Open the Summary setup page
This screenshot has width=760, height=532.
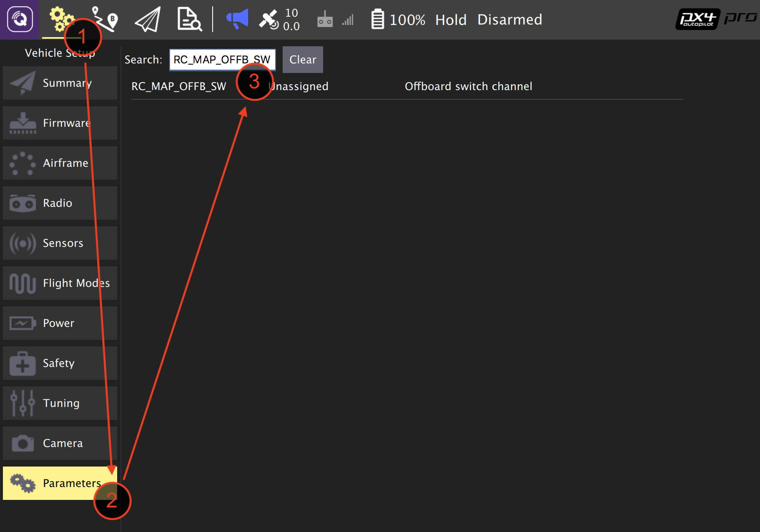(60, 83)
